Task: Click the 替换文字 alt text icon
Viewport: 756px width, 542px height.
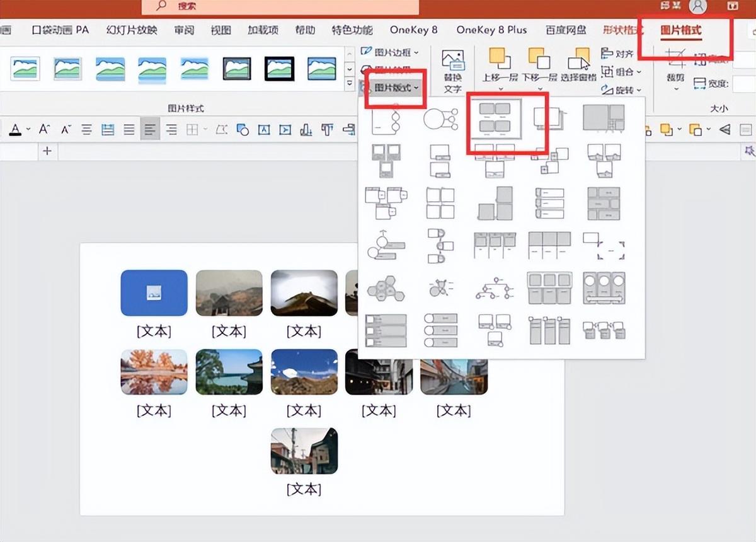Action: click(x=452, y=71)
